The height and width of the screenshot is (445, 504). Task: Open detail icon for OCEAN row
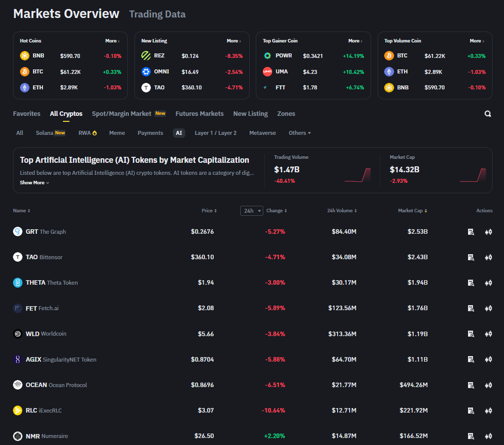click(471, 385)
